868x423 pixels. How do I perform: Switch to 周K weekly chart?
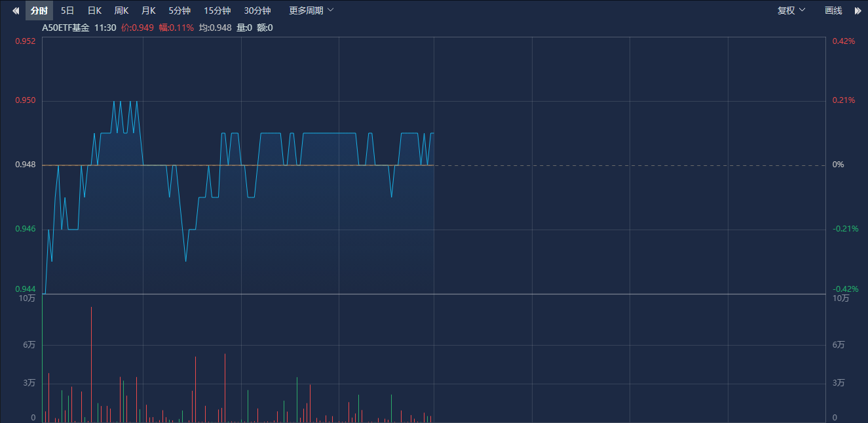(x=121, y=10)
